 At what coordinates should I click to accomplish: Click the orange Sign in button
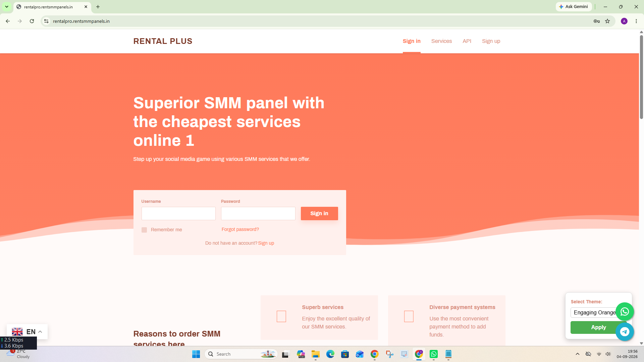click(319, 214)
